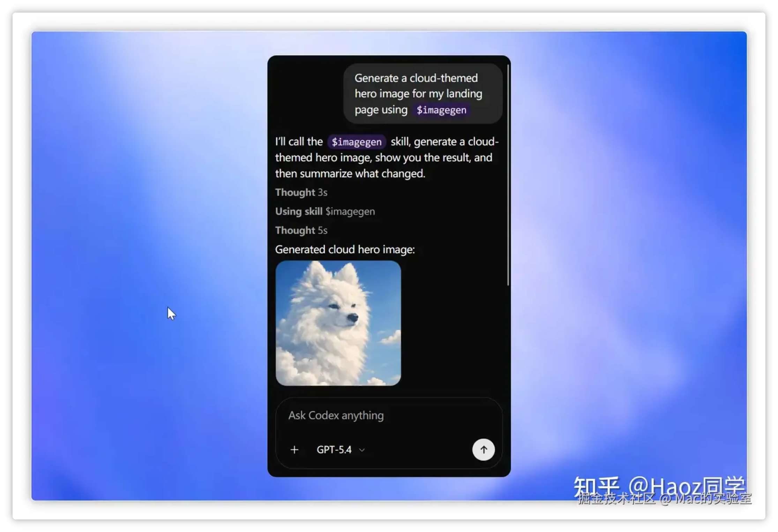Click the chat panel vertical scrollbar
The height and width of the screenshot is (532, 778).
point(508,174)
